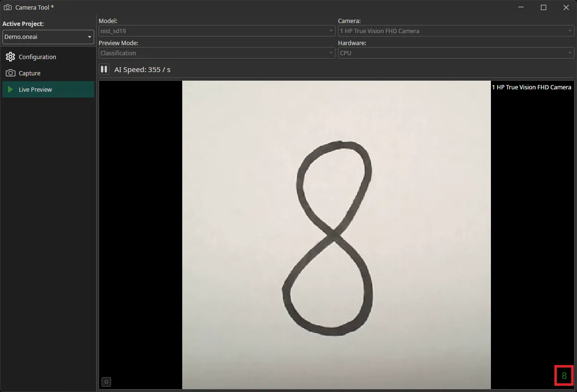Click the Model dropdown arrow icon
The image size is (577, 392).
coord(331,31)
